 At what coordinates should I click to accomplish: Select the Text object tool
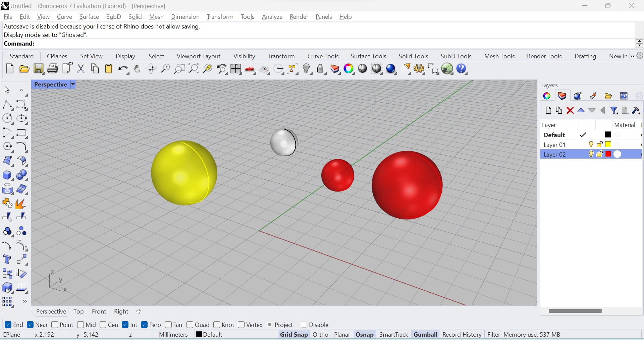click(x=7, y=260)
